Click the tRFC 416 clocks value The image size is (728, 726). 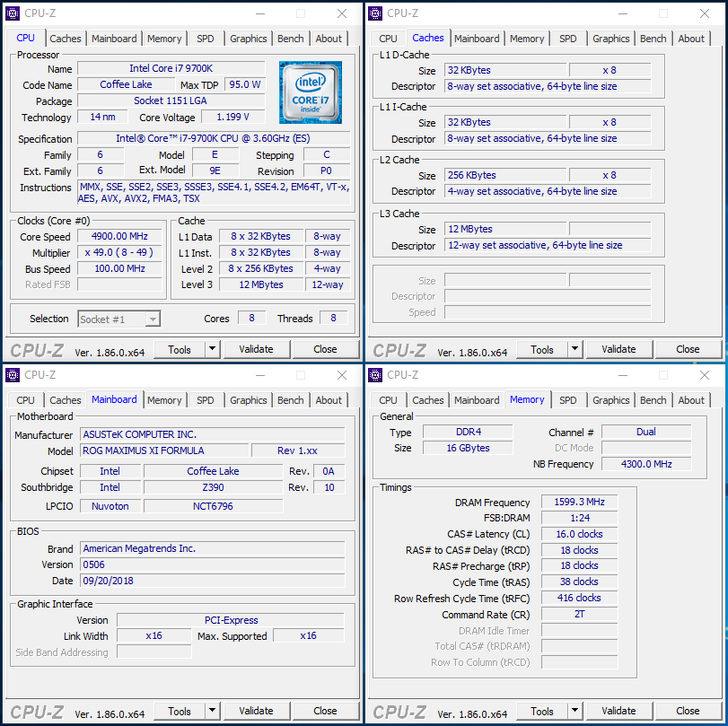point(579,598)
